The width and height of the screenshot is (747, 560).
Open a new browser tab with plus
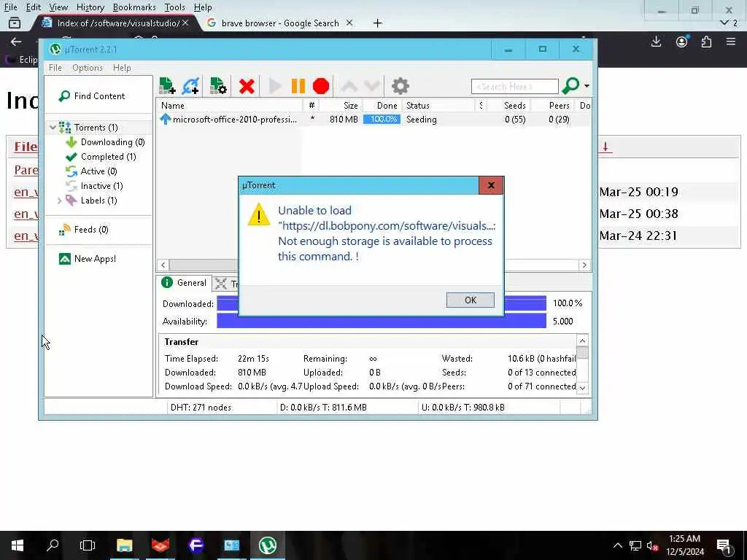click(377, 23)
